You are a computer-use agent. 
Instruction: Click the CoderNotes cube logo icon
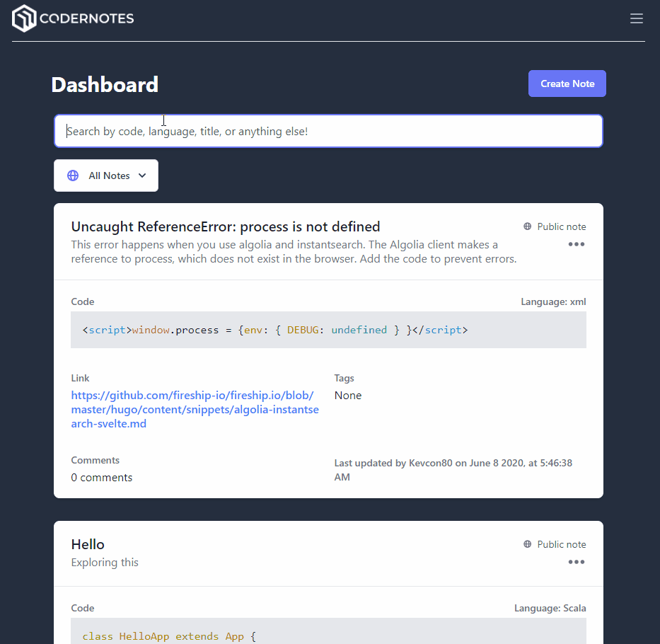(24, 18)
